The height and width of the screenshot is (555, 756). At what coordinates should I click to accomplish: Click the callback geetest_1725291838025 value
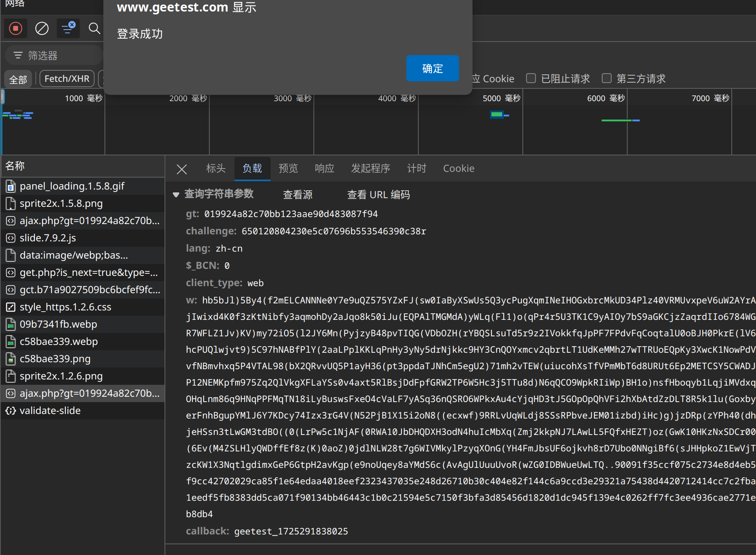[291, 532]
